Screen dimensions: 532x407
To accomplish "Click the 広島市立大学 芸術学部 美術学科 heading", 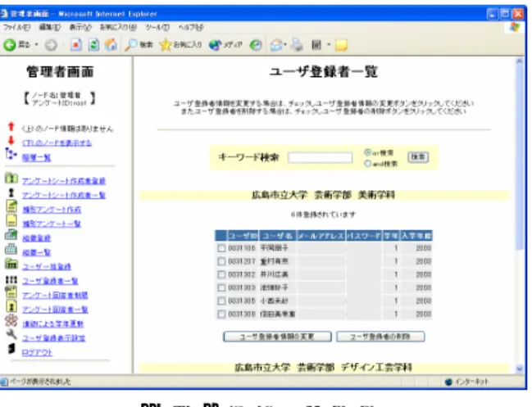I will click(x=323, y=195).
